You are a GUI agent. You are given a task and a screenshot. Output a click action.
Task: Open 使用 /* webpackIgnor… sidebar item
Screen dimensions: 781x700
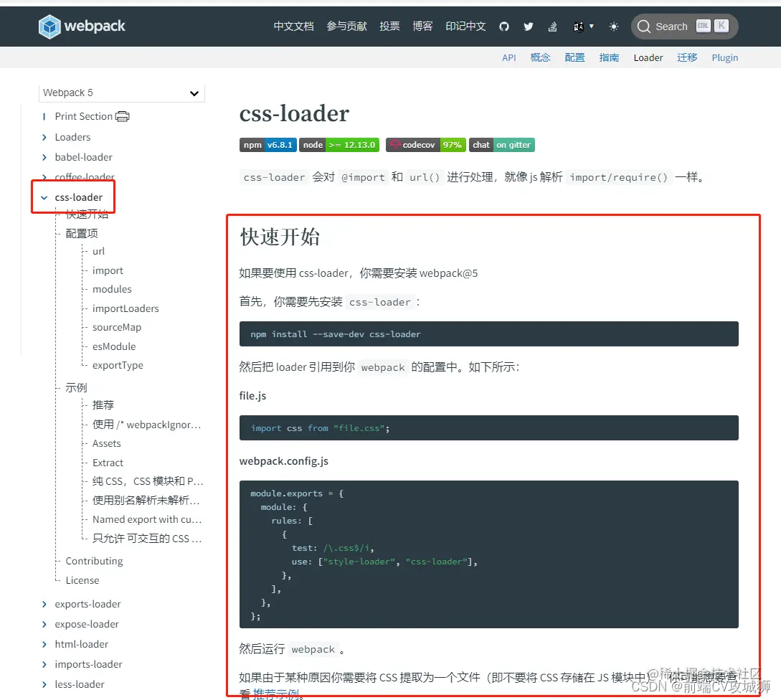146,425
